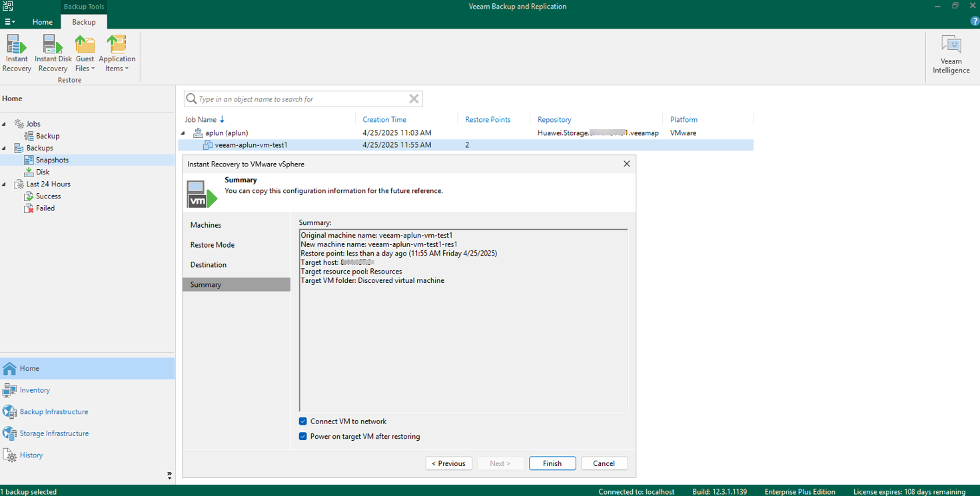
Task: Launch Instant Recovery from the ribbon
Action: pos(17,53)
